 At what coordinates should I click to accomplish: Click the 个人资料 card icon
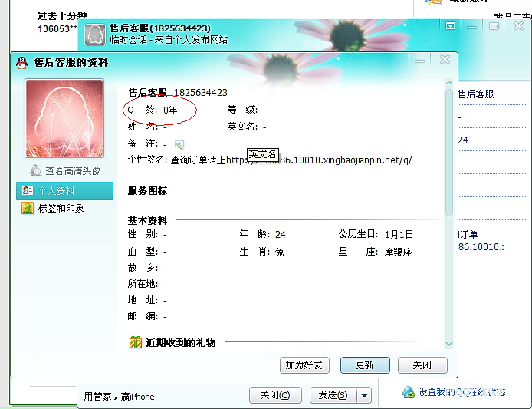coord(28,190)
